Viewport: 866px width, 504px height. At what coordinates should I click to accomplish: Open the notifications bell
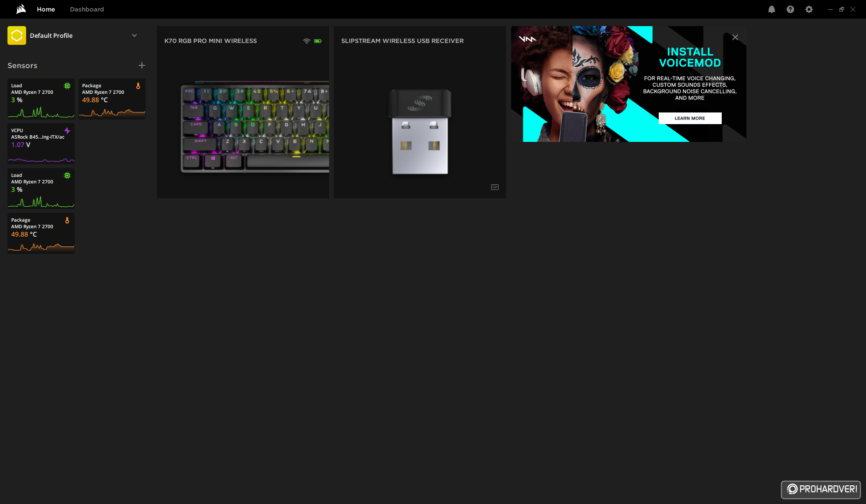point(772,9)
